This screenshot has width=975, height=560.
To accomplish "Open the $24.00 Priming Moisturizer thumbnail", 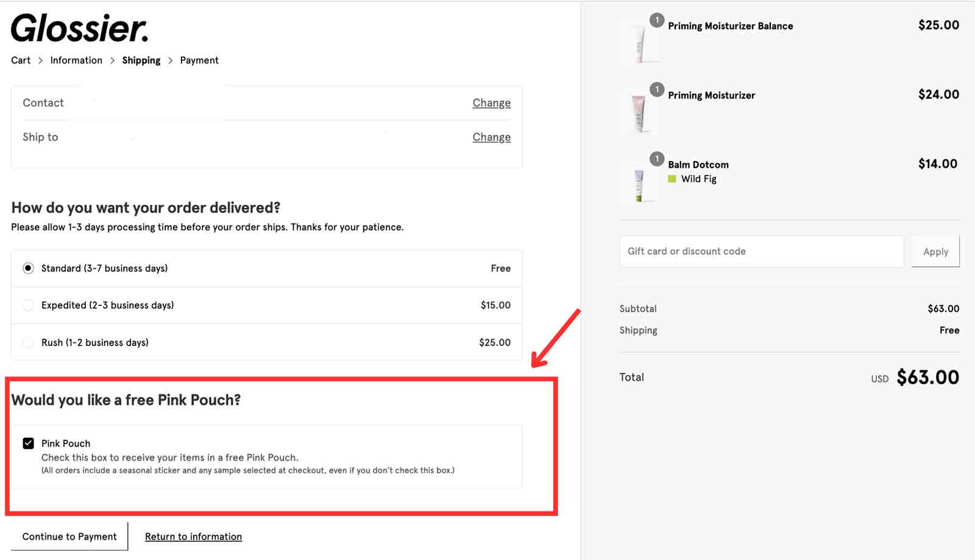I will coord(639,113).
